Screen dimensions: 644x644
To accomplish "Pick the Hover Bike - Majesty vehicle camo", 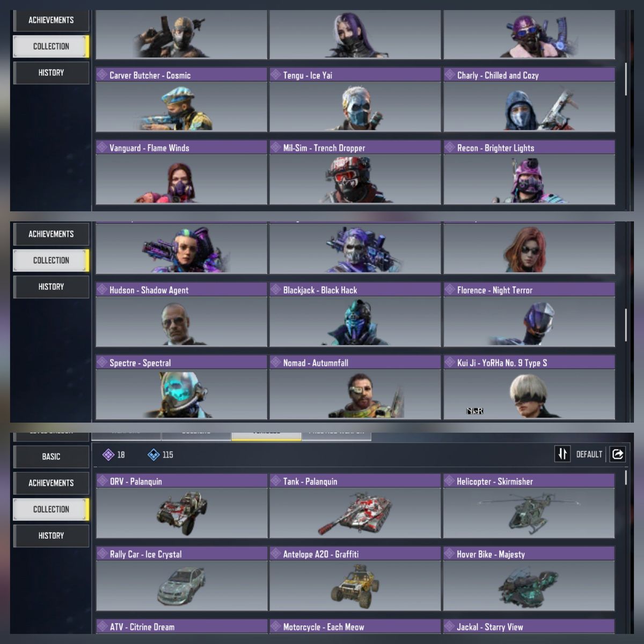I will coord(529,579).
